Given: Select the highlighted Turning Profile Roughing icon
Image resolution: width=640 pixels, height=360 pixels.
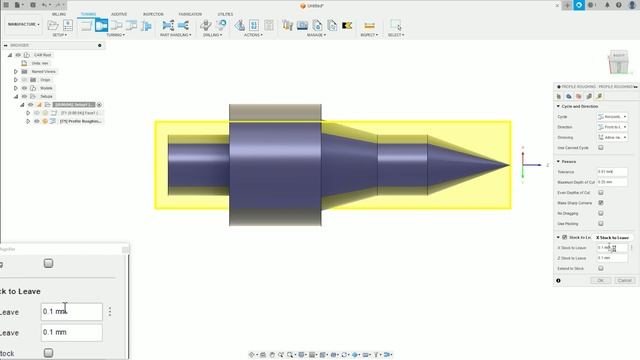Looking at the screenshot, I should [101, 25].
